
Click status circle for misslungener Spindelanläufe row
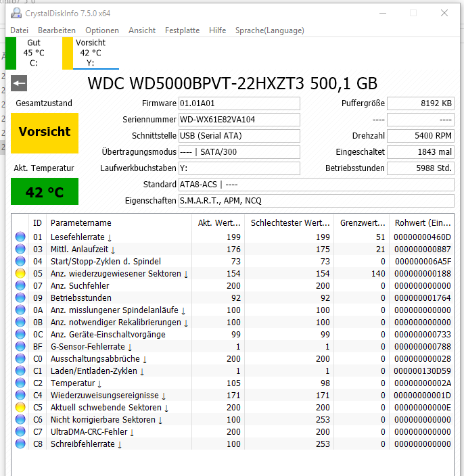click(20, 310)
